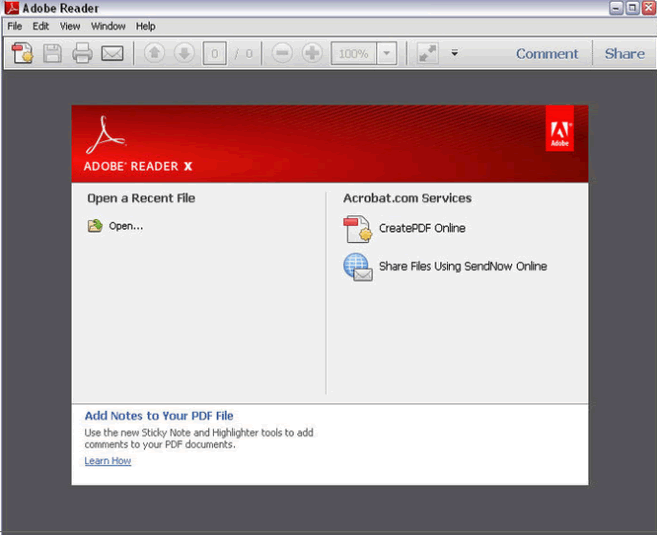Select CreatePDF Online service link
Viewport: 657px width, 535px height.
[x=422, y=228]
